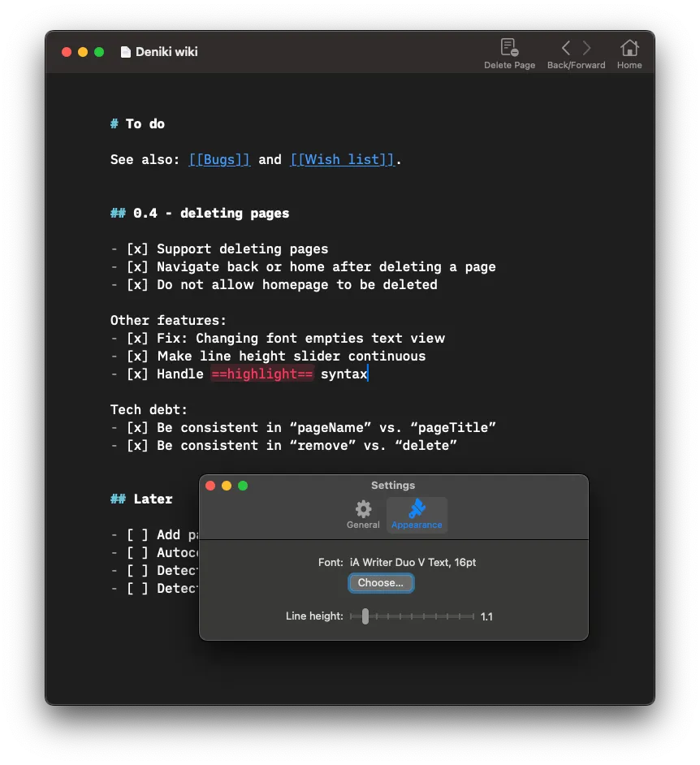Close the Deniki wiki main window
The width and height of the screenshot is (700, 765).
click(67, 52)
